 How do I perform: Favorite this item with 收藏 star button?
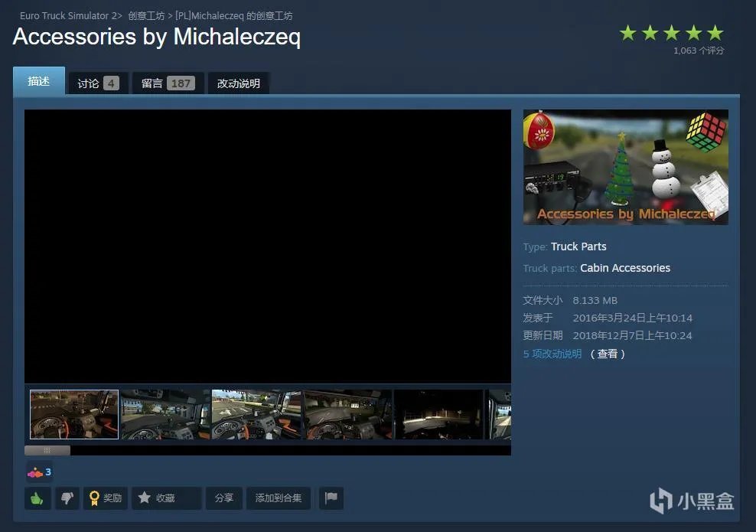(x=165, y=498)
